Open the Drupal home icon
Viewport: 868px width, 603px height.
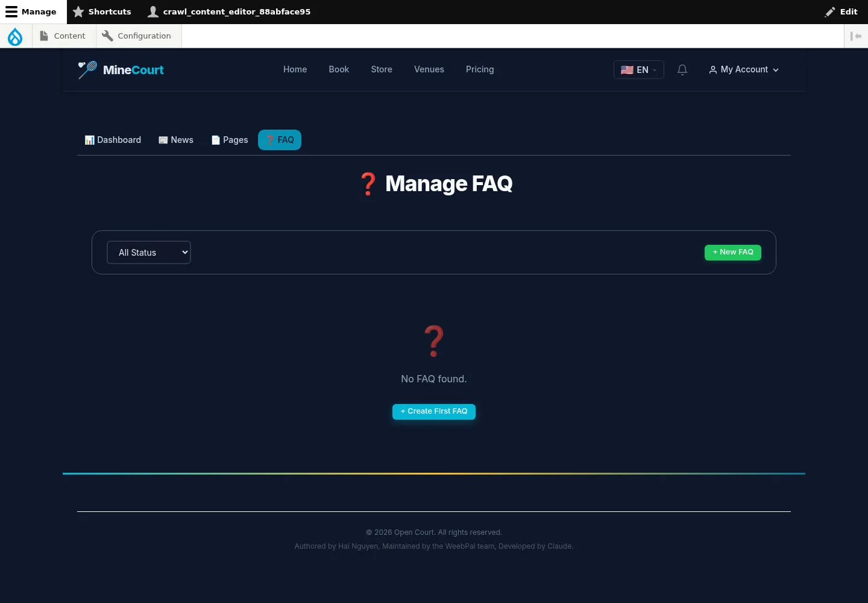pyautogui.click(x=15, y=36)
